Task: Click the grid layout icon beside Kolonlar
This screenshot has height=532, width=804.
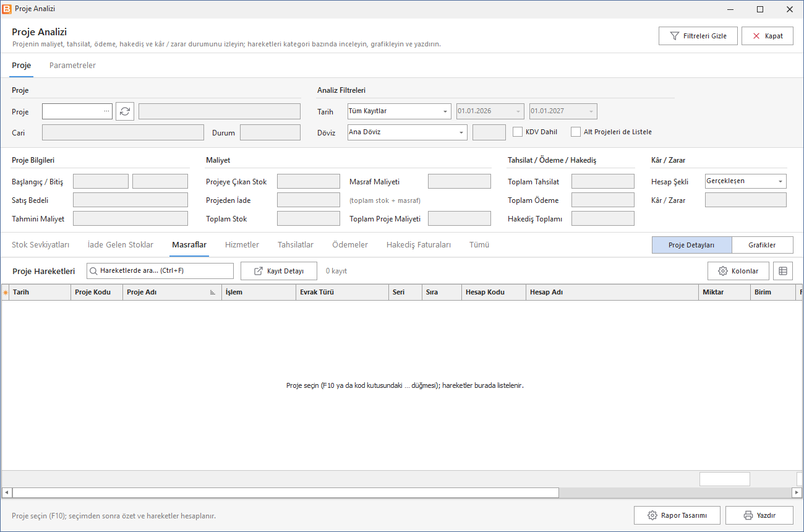Action: pos(783,271)
